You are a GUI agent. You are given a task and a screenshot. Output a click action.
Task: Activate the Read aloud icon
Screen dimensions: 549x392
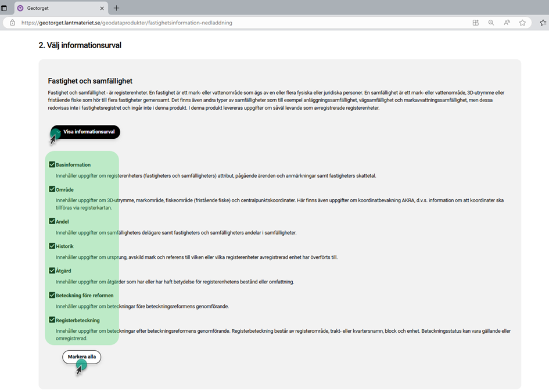pyautogui.click(x=507, y=23)
